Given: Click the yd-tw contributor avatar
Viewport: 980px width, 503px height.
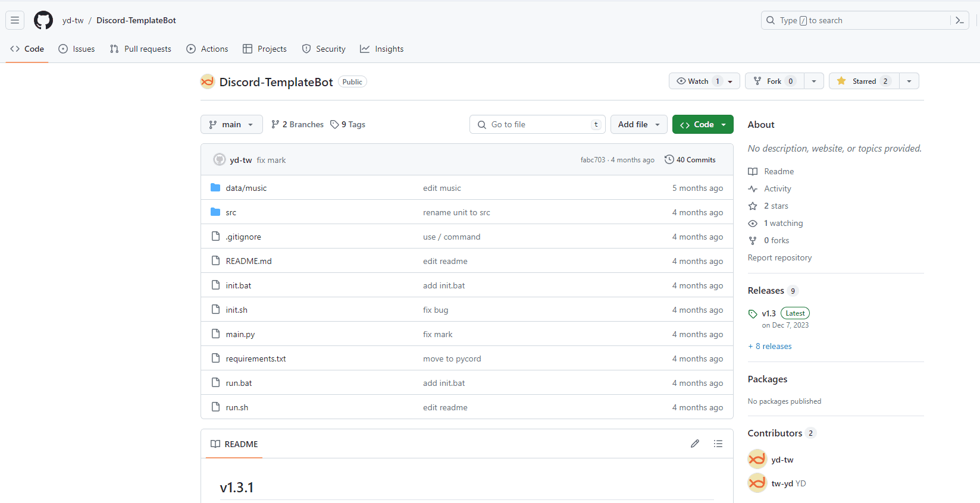Looking at the screenshot, I should (x=757, y=459).
